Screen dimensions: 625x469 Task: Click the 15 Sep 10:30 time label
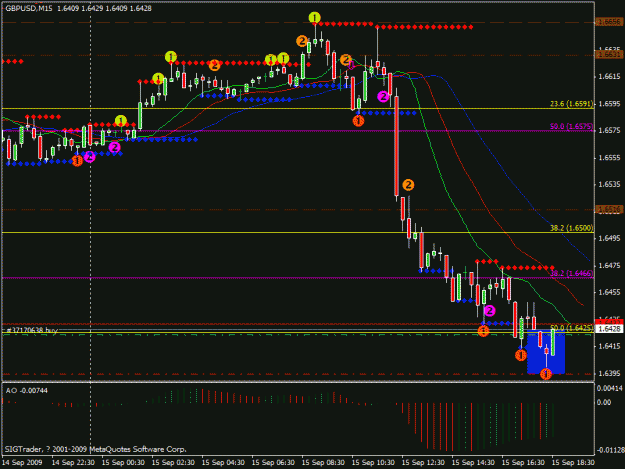tap(373, 463)
